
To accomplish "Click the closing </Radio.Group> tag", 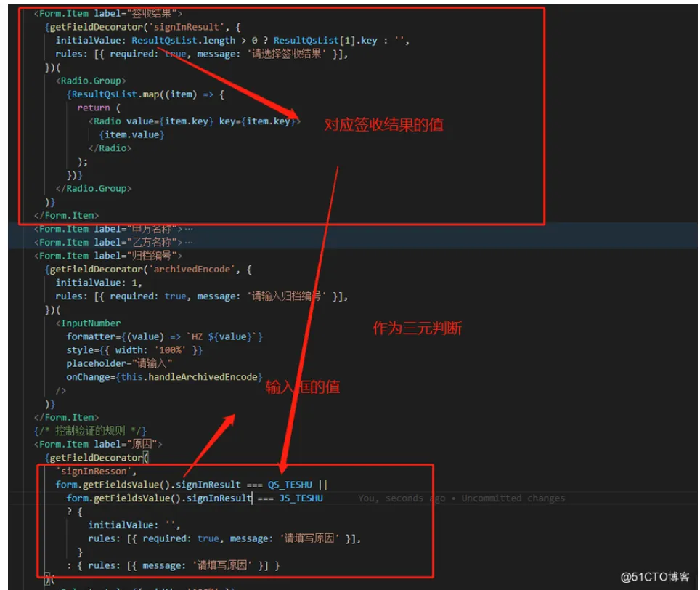I will 94,188.
